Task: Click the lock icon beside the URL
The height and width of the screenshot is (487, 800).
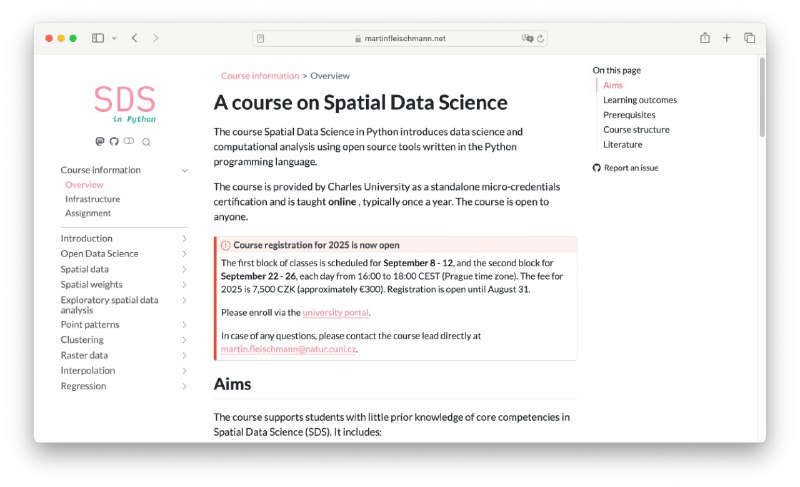Action: click(x=358, y=39)
